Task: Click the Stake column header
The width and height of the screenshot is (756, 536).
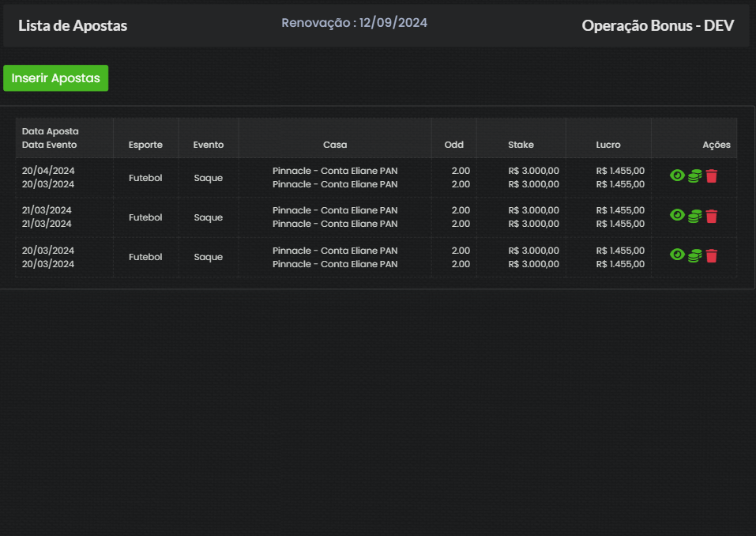Action: pos(521,145)
